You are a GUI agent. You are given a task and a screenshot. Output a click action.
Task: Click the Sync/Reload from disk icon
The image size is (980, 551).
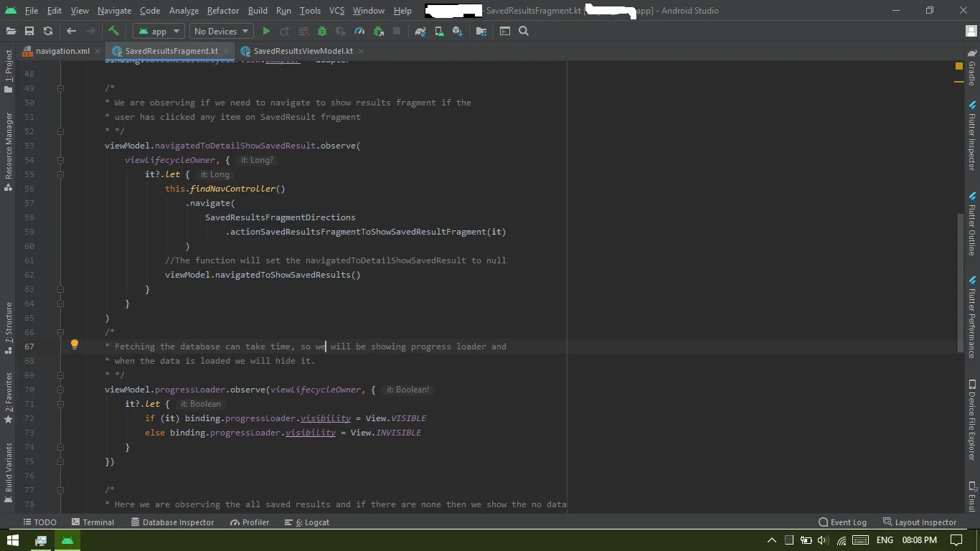pyautogui.click(x=48, y=31)
